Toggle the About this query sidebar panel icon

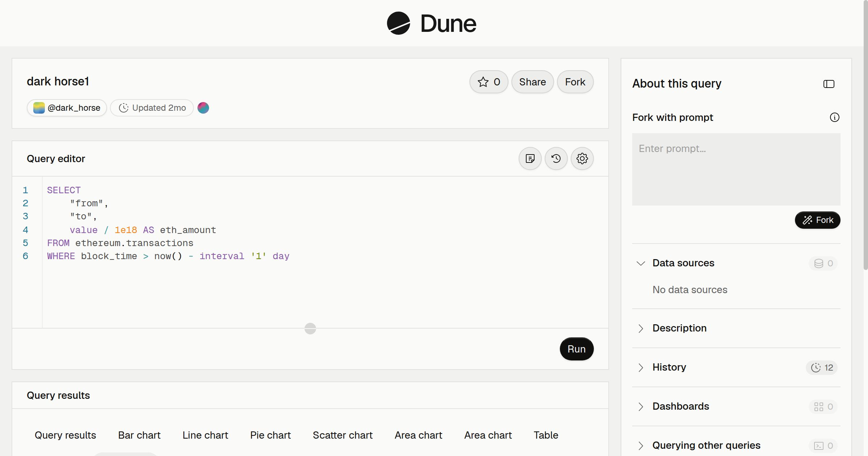(829, 84)
